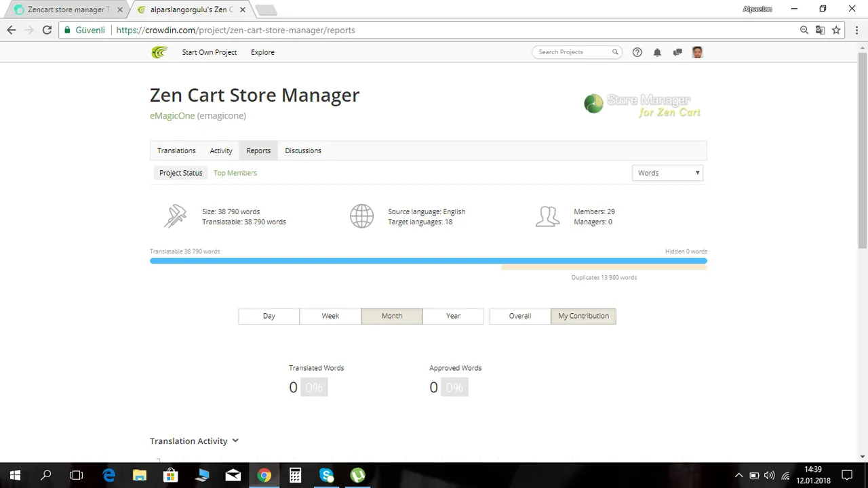The width and height of the screenshot is (868, 488).
Task: Open Task View on taskbar
Action: point(77,475)
